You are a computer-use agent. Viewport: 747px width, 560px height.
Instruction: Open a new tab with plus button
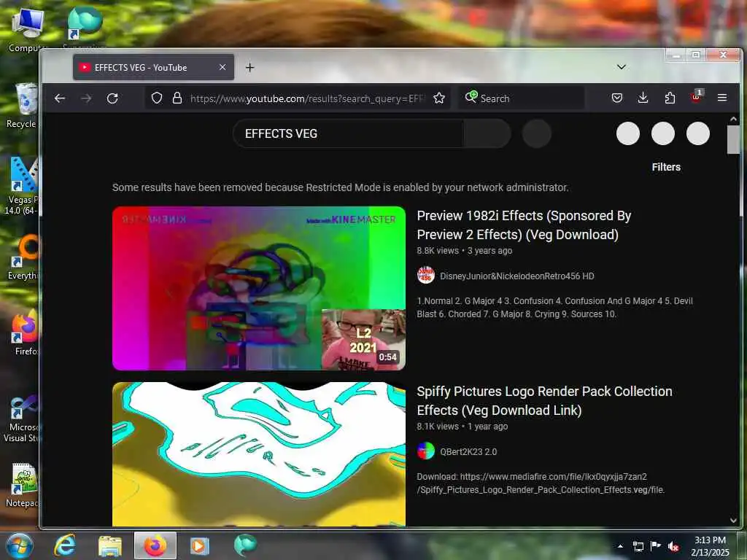coord(249,68)
